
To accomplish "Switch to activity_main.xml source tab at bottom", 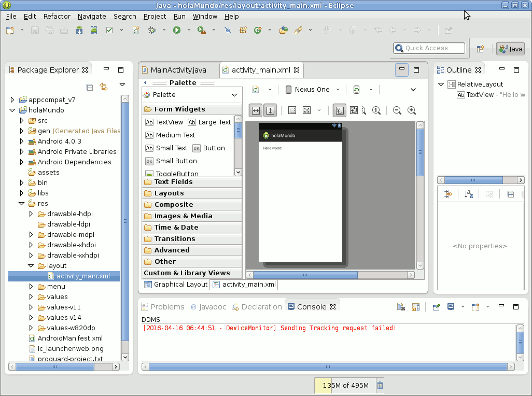I will click(x=244, y=285).
